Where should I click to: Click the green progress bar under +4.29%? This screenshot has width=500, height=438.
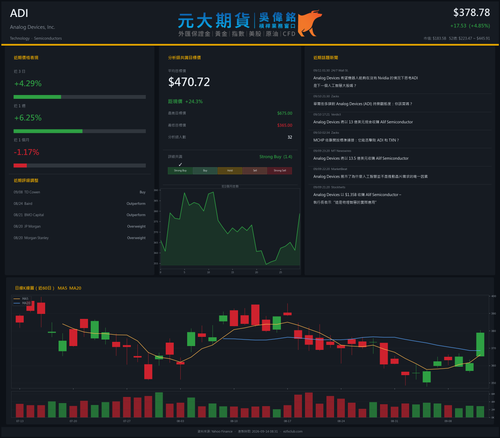tap(37, 97)
